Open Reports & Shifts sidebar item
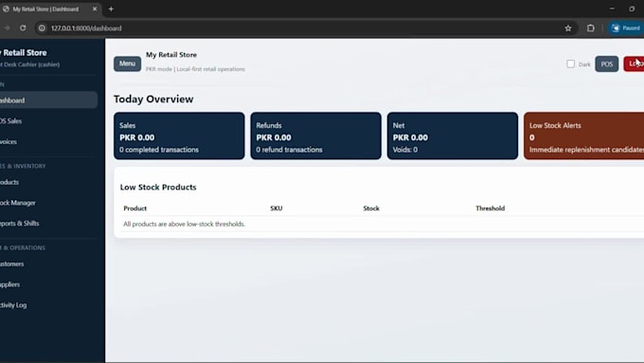Screen dimensions: 644x363 click(x=48, y=224)
